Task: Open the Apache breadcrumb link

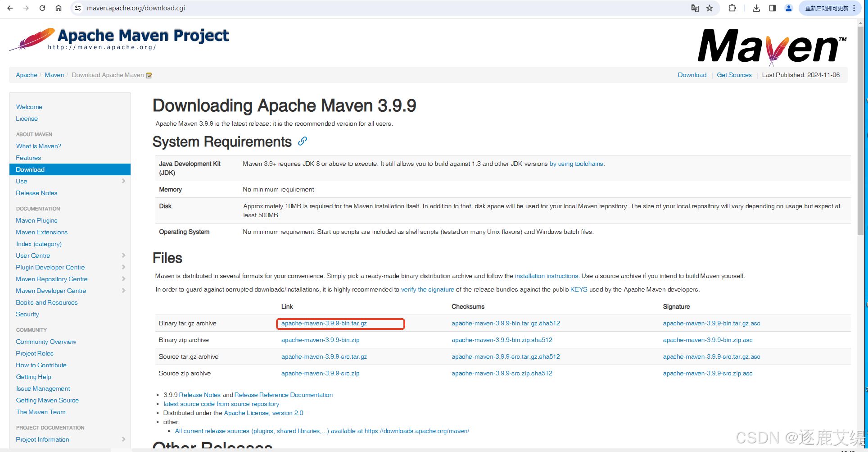Action: pos(27,75)
